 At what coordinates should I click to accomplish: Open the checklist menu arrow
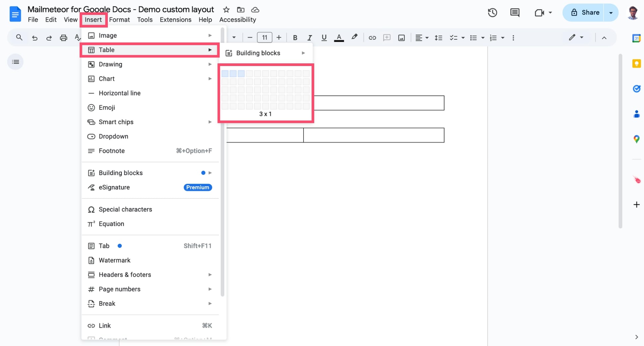pyautogui.click(x=463, y=38)
